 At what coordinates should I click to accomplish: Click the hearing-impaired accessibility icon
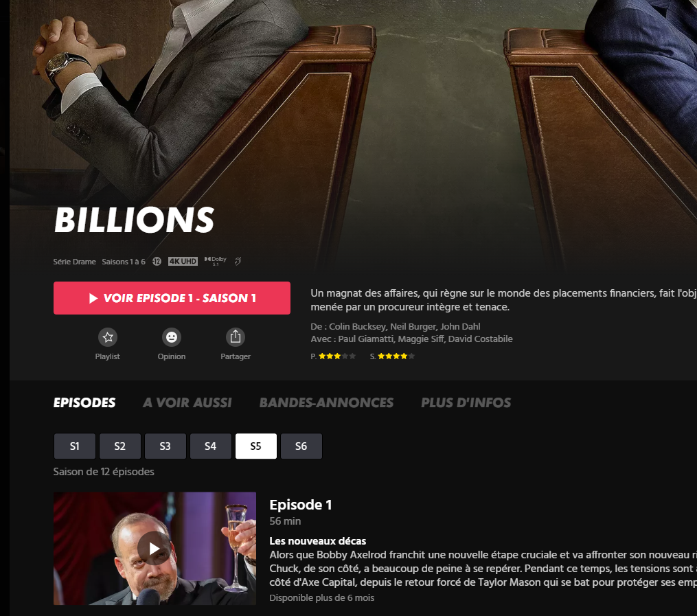point(238,261)
